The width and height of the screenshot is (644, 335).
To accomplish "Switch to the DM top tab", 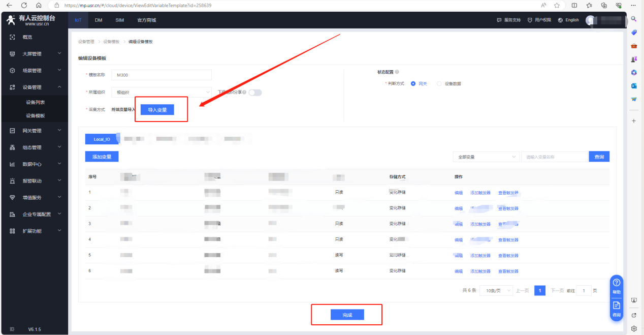I will tap(99, 20).
